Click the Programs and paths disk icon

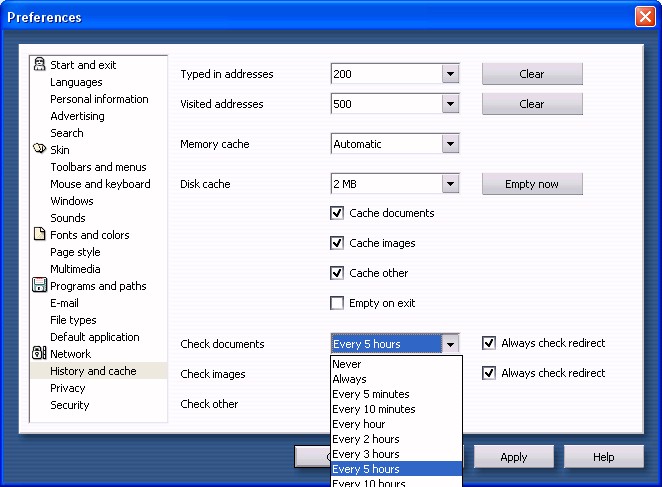pyautogui.click(x=39, y=286)
